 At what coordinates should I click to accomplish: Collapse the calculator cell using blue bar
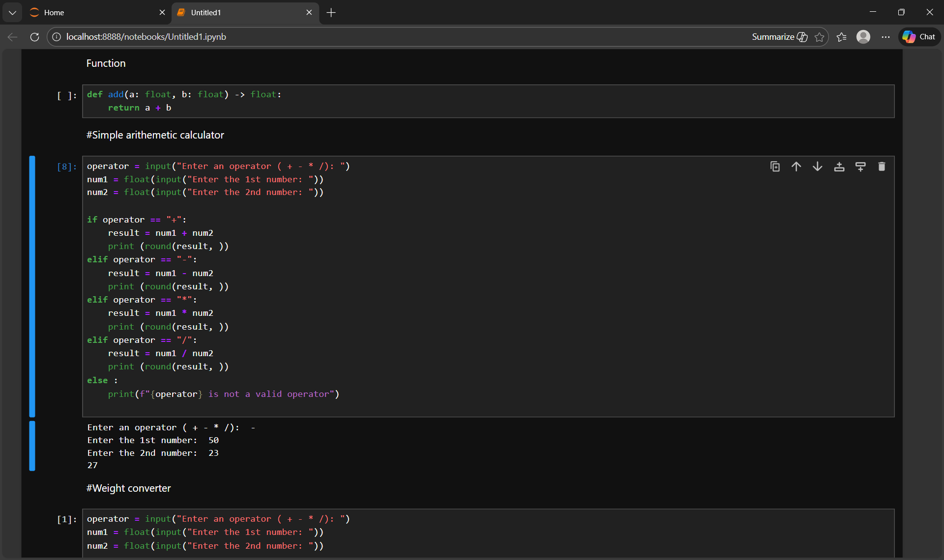32,286
